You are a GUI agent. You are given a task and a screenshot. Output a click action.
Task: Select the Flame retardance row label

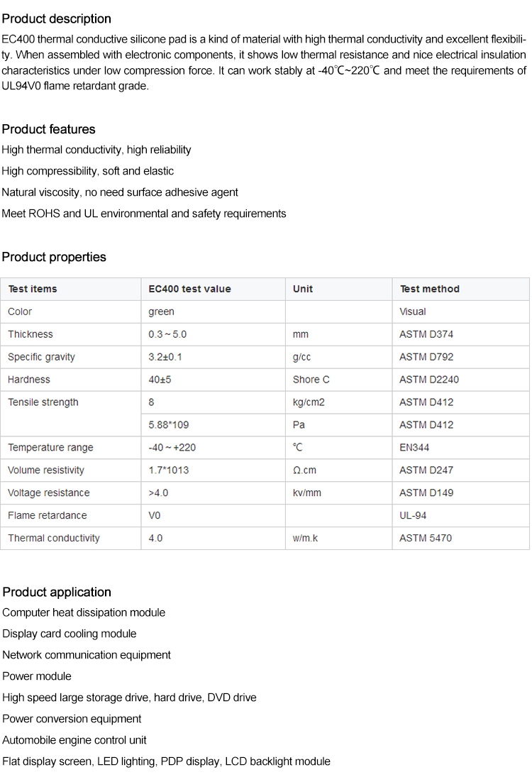tap(48, 515)
